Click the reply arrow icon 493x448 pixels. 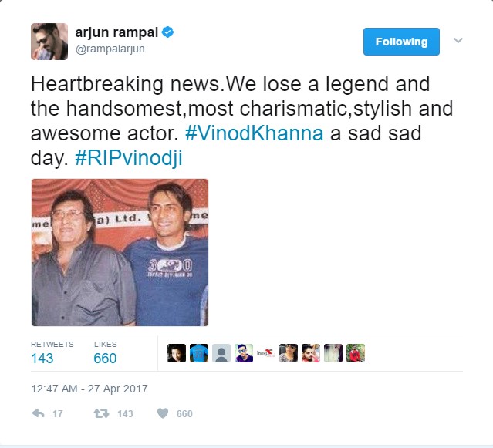point(38,413)
